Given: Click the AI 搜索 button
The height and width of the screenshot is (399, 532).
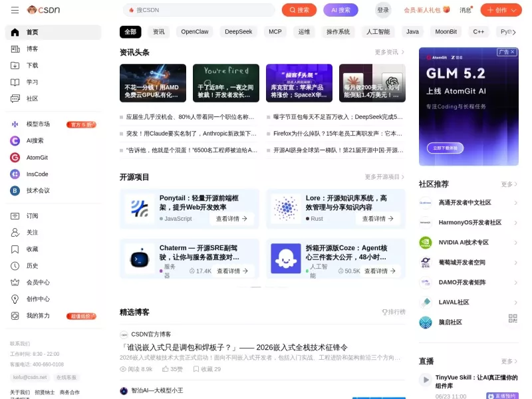Looking at the screenshot, I should [x=340, y=10].
